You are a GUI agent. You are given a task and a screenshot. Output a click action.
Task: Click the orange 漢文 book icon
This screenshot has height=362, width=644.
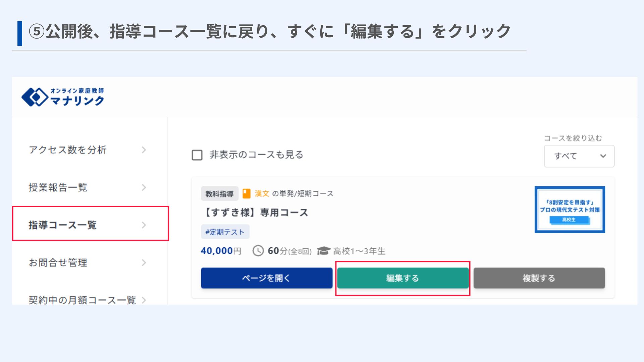click(x=247, y=193)
